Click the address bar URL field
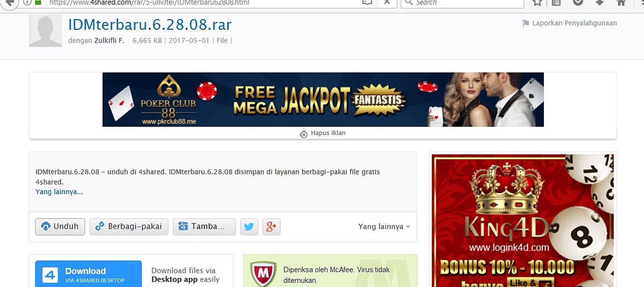644x287 pixels. tap(203, 2)
